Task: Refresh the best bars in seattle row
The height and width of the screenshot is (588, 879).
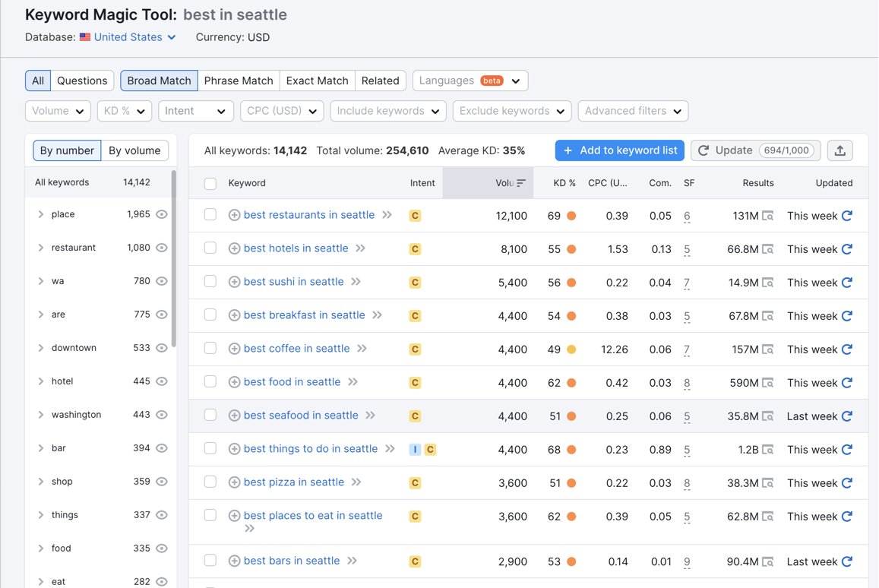Action: 847,561
